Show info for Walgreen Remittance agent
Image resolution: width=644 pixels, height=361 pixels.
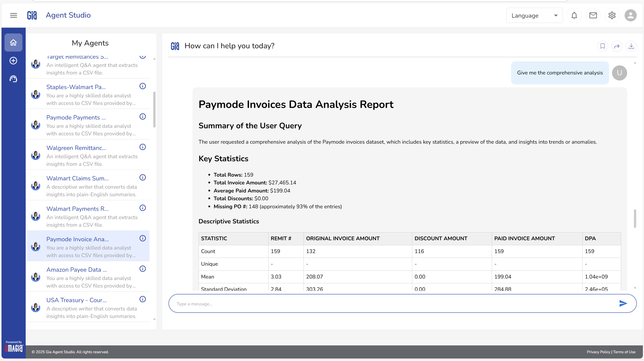point(143,147)
